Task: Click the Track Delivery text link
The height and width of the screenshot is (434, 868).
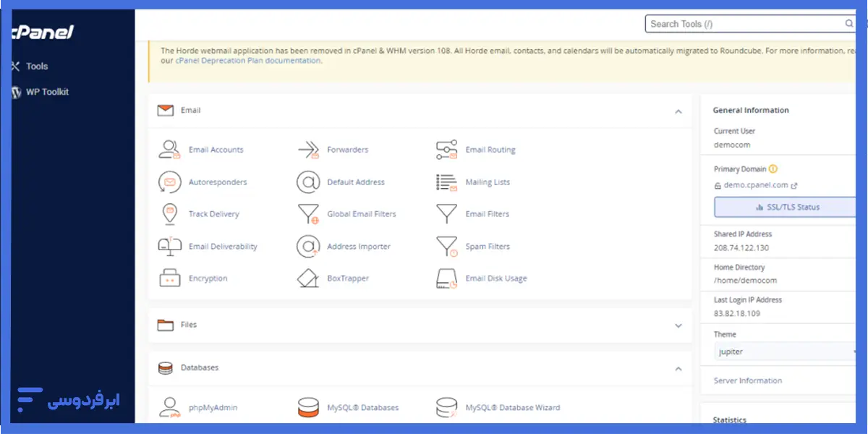Action: click(214, 214)
